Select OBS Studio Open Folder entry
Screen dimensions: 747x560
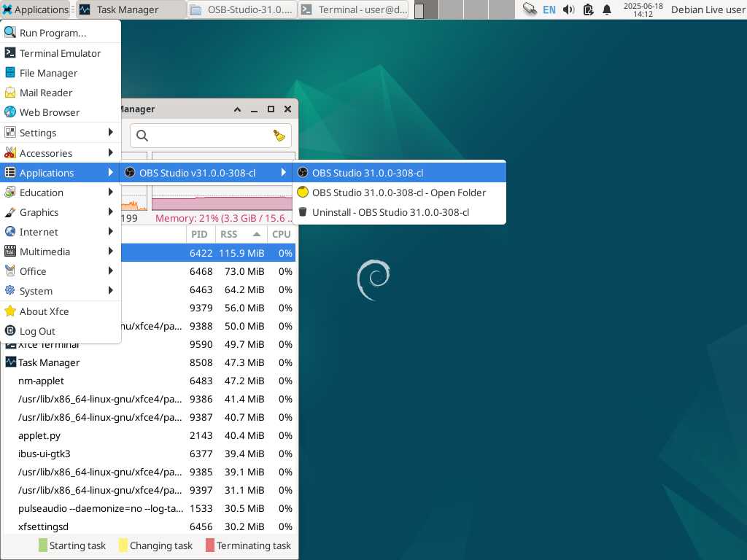(399, 192)
